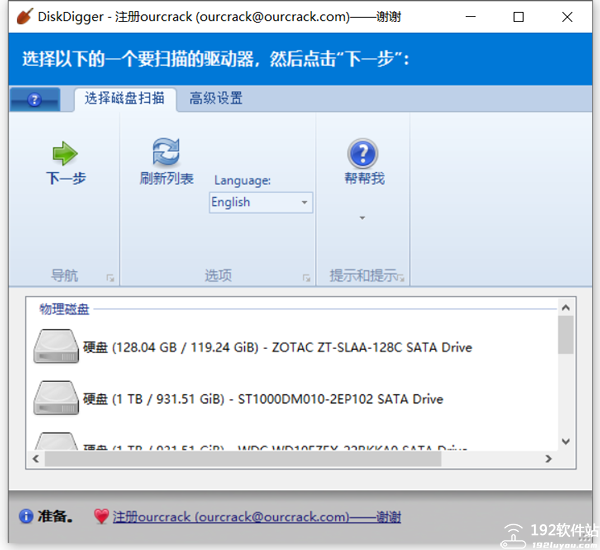Click the horizontal scroll right arrow
Viewport: 600px width, 550px height.
548,459
